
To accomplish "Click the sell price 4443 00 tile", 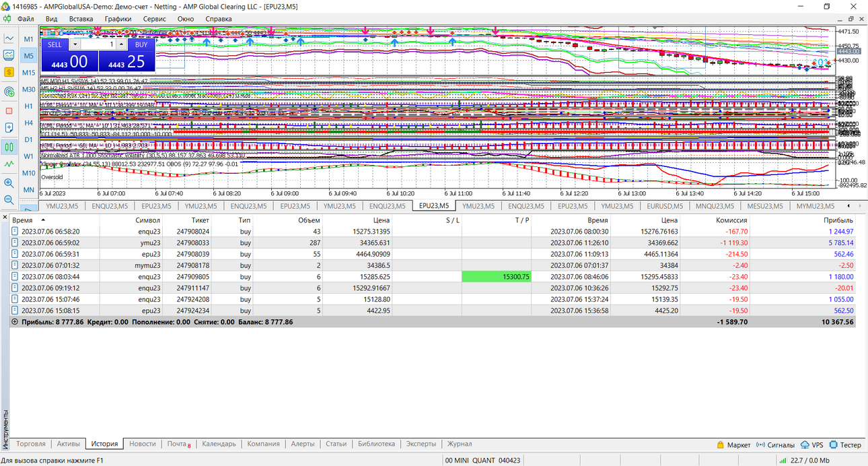I will pyautogui.click(x=70, y=61).
